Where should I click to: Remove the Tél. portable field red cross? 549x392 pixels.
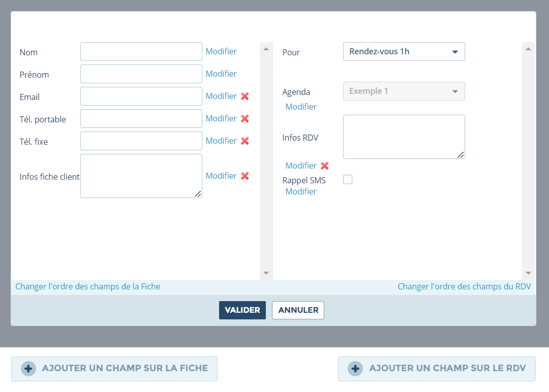pos(245,118)
